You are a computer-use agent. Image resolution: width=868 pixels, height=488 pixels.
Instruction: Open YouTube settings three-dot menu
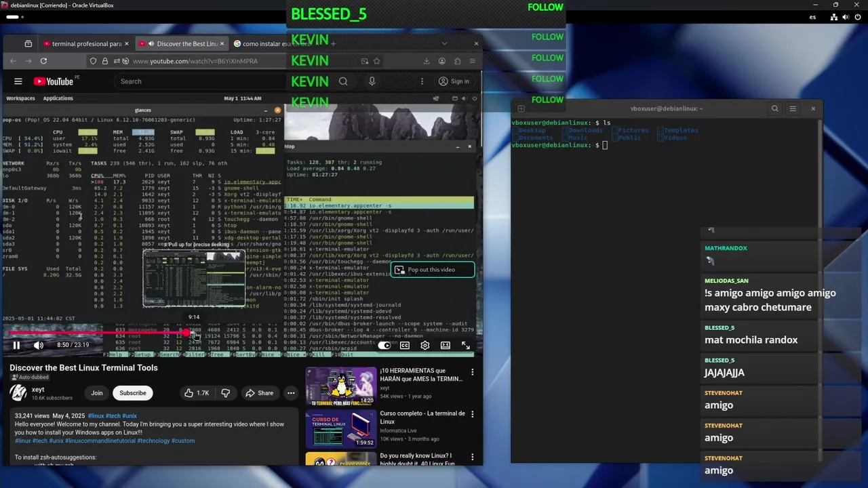tap(422, 81)
